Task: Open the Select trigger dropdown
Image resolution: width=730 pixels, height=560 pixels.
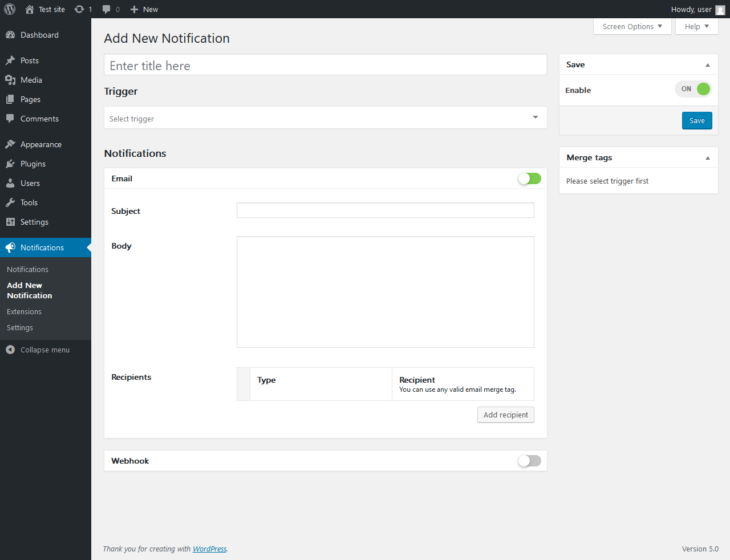Action: (325, 118)
